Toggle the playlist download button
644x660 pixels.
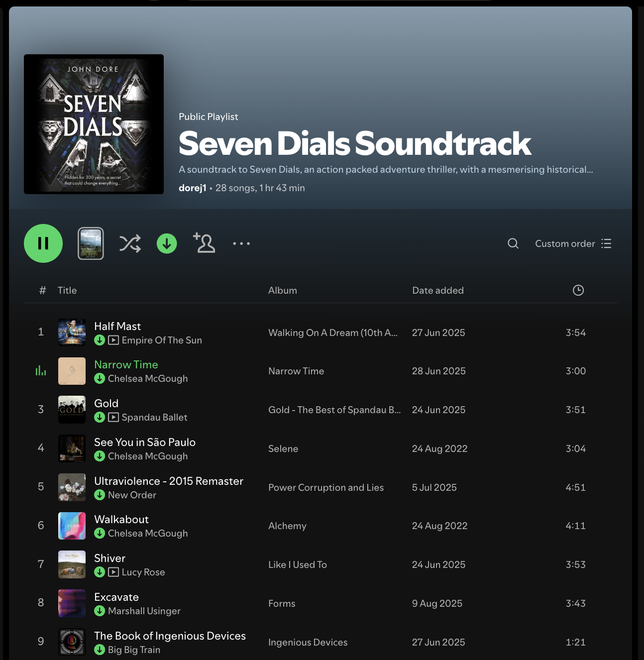coord(167,243)
